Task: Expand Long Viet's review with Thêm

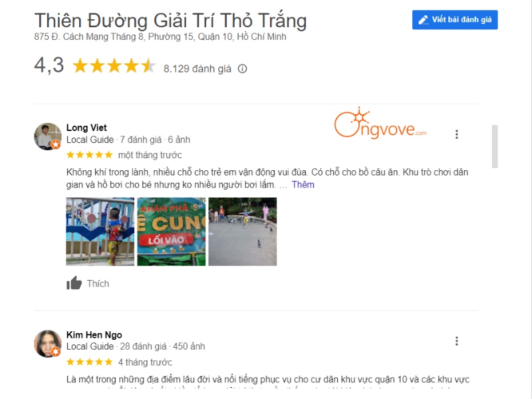Action: [x=303, y=185]
